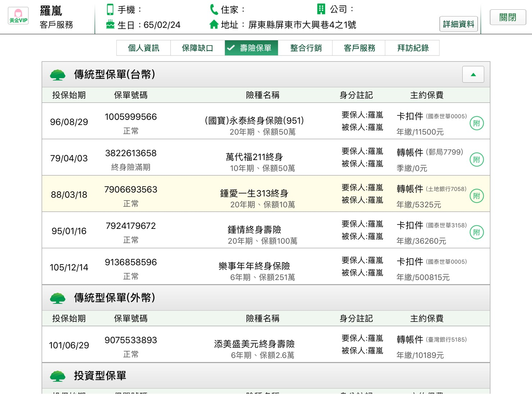532x399 pixels.
Task: Open (國寶)永泰終身保險(951) policy name
Action: point(254,121)
